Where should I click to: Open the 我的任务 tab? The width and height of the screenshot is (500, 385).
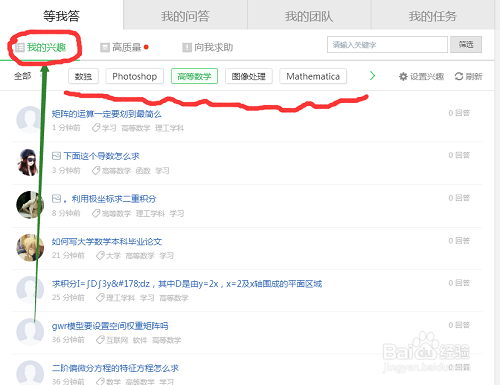(433, 16)
